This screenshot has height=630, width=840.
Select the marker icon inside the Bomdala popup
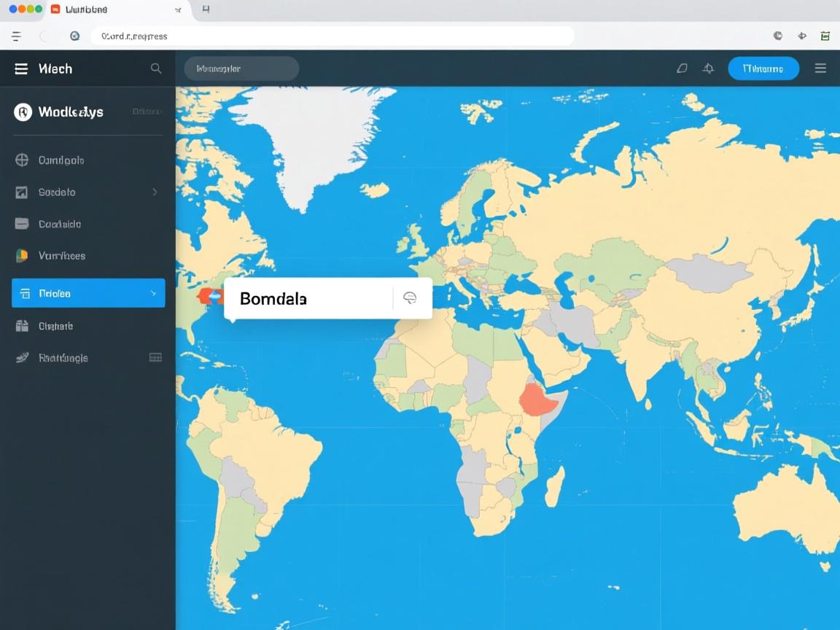pyautogui.click(x=409, y=297)
